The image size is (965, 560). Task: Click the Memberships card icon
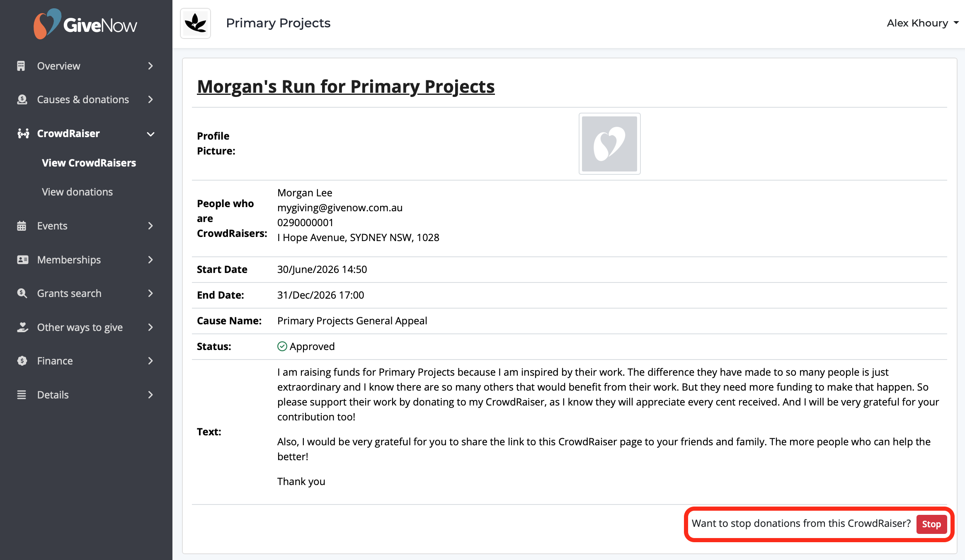point(22,260)
